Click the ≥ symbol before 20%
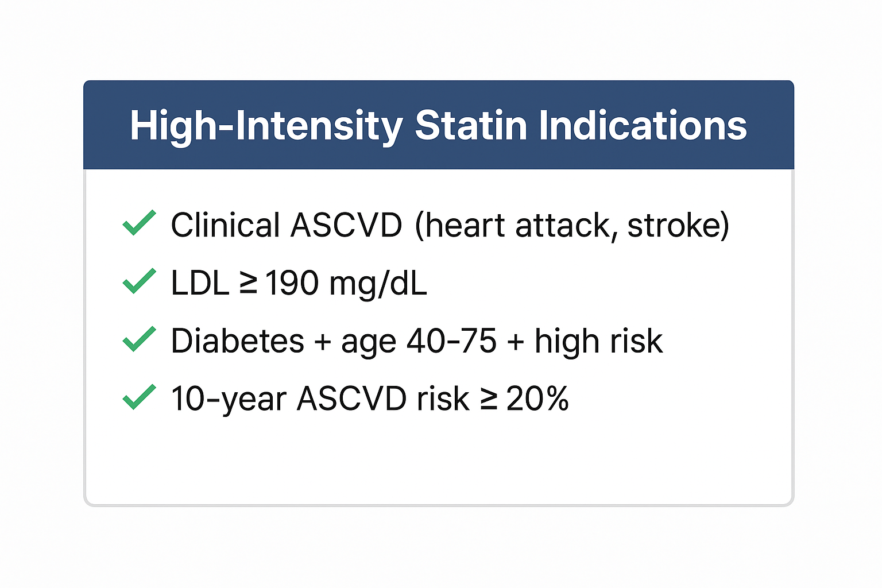The image size is (882, 588). click(489, 398)
